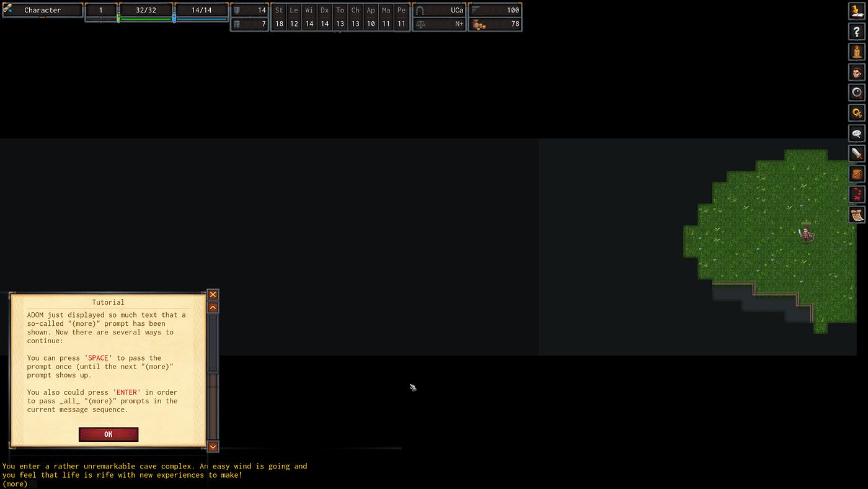Click the Wi willpower stat
Viewport: 868px width, 489px height.
coord(309,17)
